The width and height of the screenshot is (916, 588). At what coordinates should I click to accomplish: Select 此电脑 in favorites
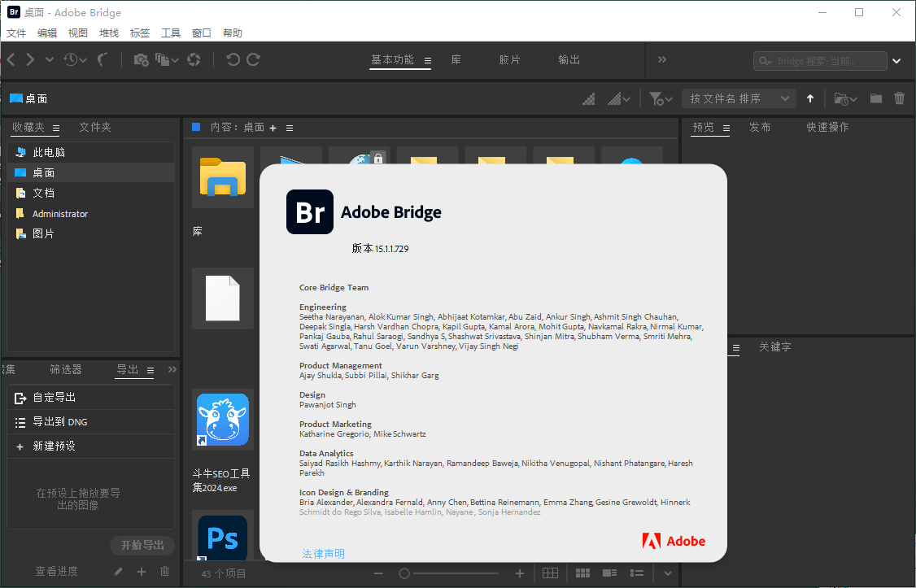[x=91, y=152]
